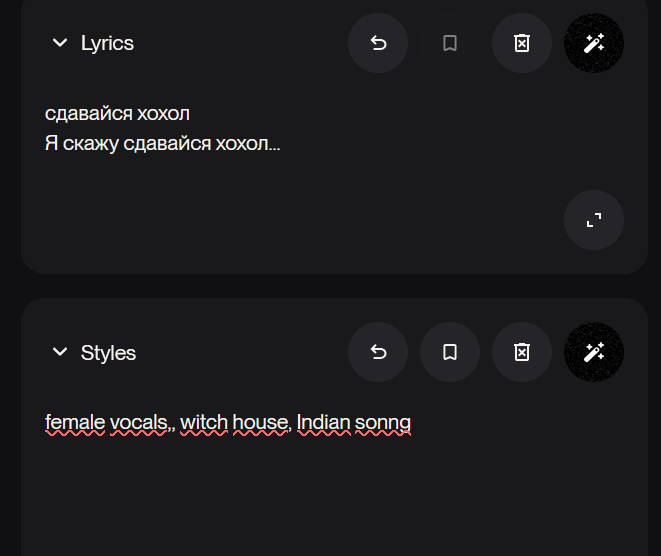Generate lyrics with the magic wand

pyautogui.click(x=594, y=43)
